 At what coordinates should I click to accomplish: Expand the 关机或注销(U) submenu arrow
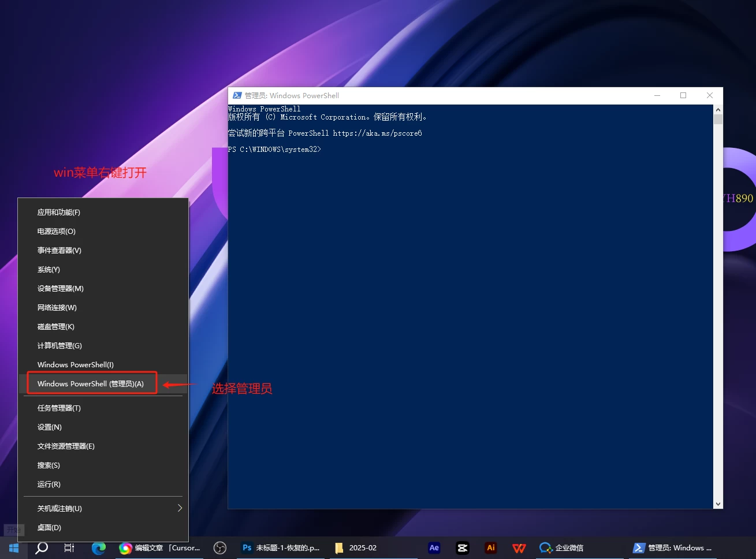(180, 508)
